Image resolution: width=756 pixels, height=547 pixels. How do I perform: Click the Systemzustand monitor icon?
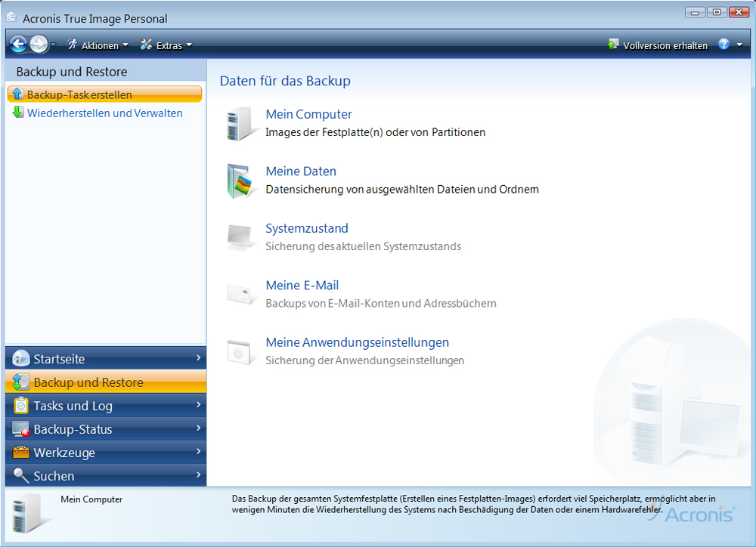[240, 237]
